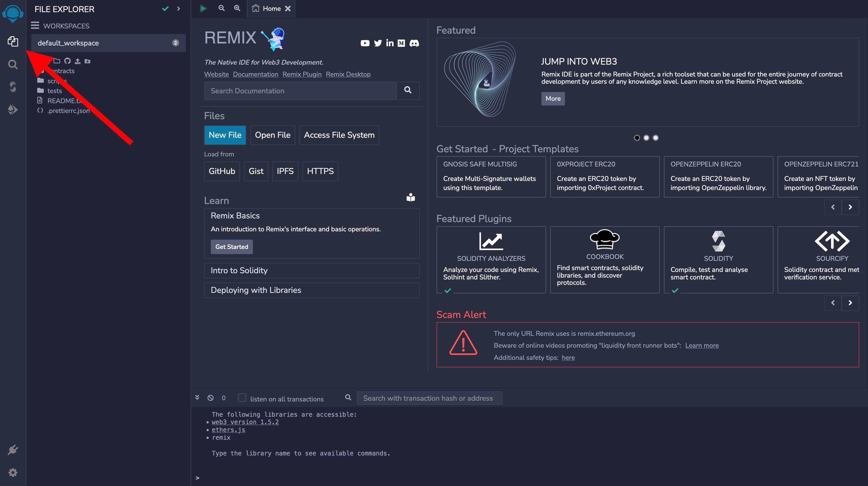The width and height of the screenshot is (868, 486).
Task: Open Remix Desktop link
Action: 348,74
